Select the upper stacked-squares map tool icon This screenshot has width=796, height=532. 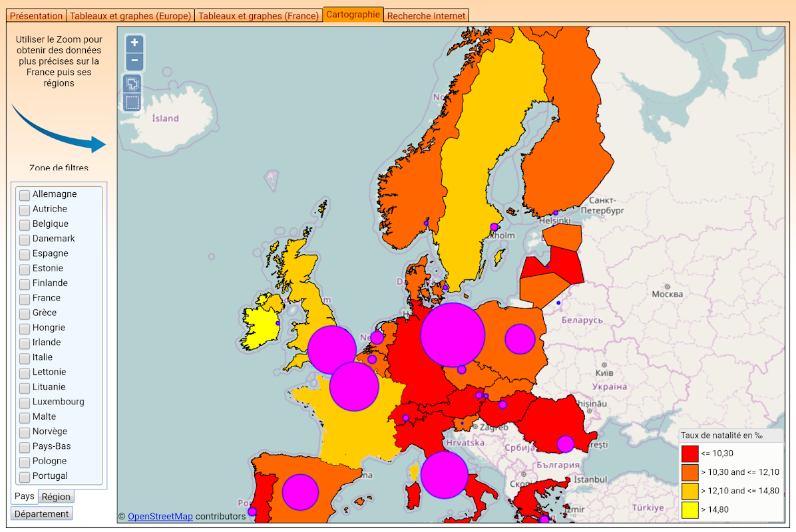132,84
